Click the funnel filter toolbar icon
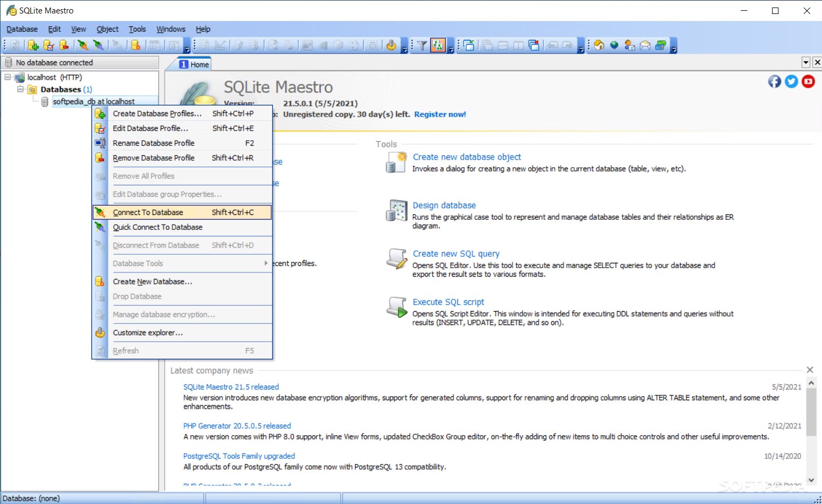 [x=422, y=46]
